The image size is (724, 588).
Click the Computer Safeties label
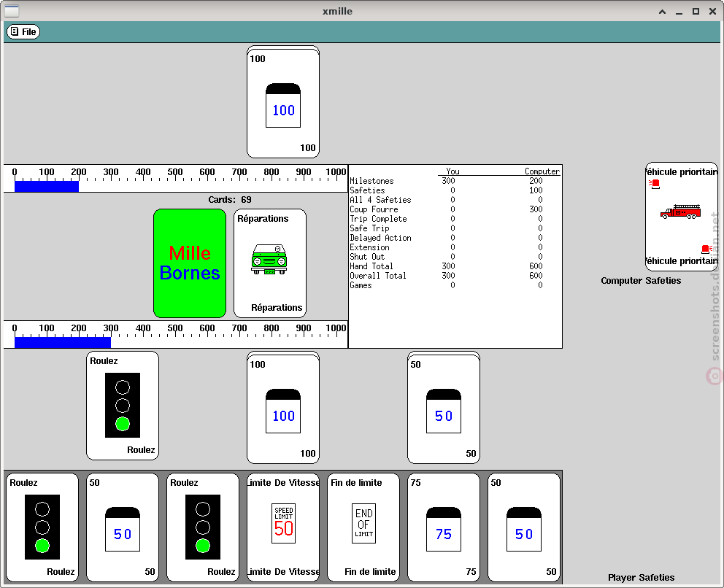[x=641, y=281]
